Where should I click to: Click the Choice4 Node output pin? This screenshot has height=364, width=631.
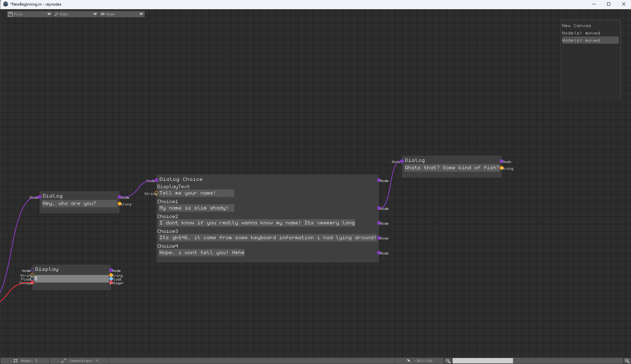click(379, 253)
